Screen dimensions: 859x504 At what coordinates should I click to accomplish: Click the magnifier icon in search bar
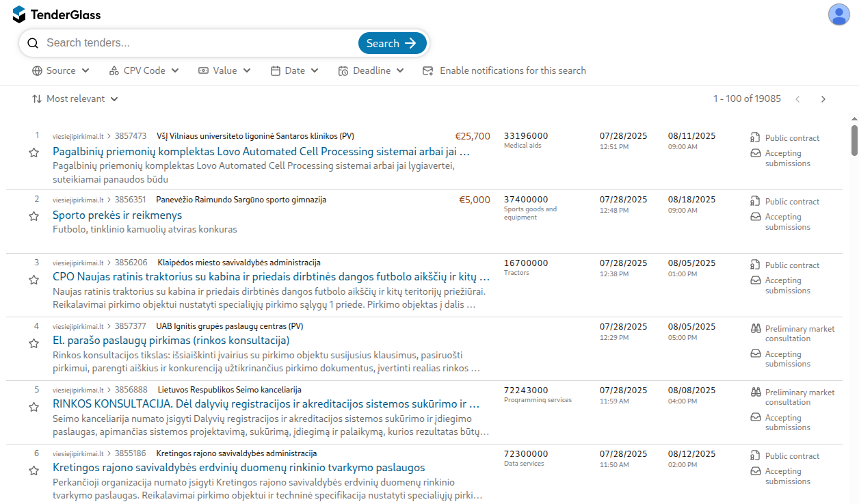click(33, 43)
